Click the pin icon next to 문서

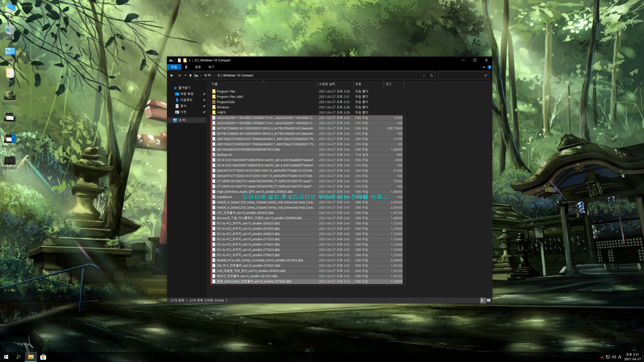[x=204, y=106]
